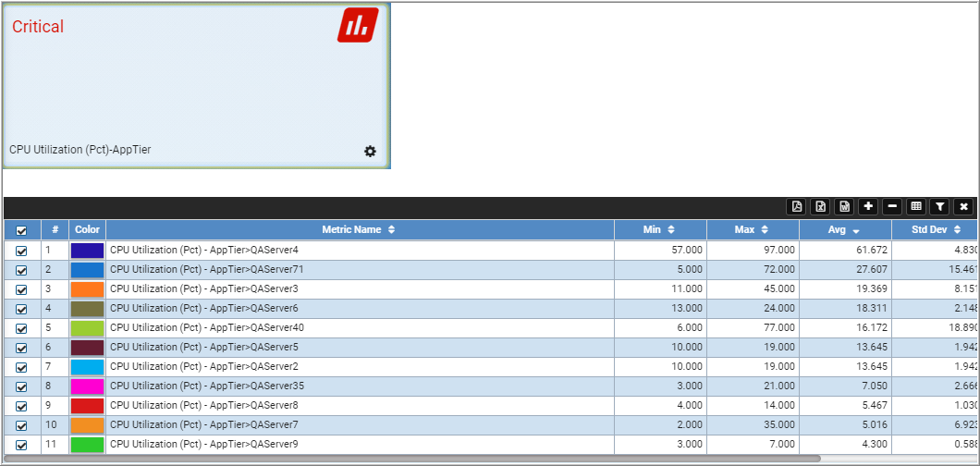Sort by Metric Name column arrows
Viewport: 980px width, 466px height.
[392, 230]
